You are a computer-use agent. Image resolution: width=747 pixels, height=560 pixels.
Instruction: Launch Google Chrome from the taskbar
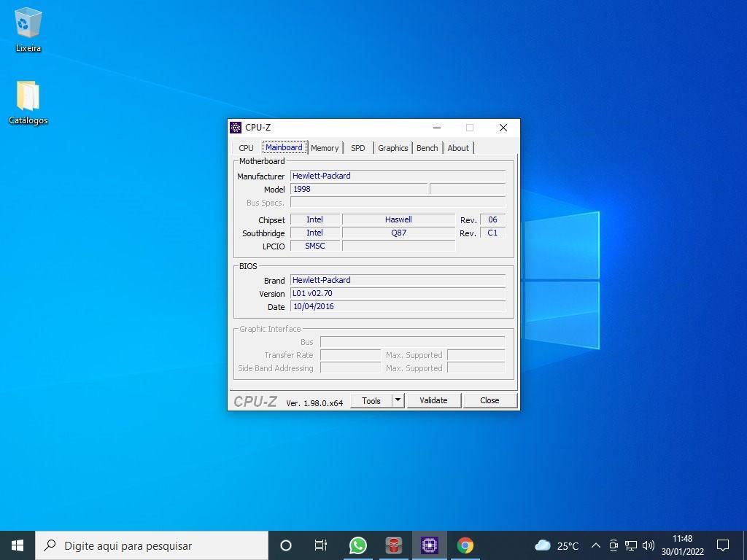point(465,545)
